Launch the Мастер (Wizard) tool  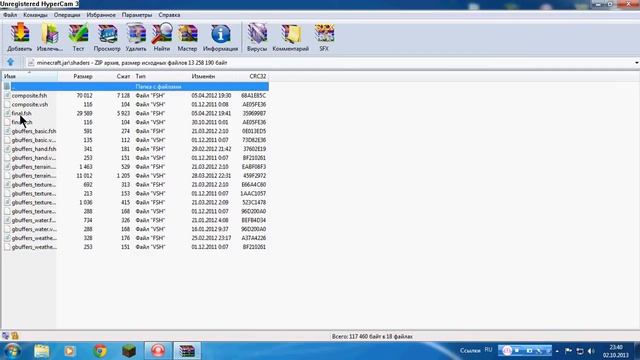[187, 37]
